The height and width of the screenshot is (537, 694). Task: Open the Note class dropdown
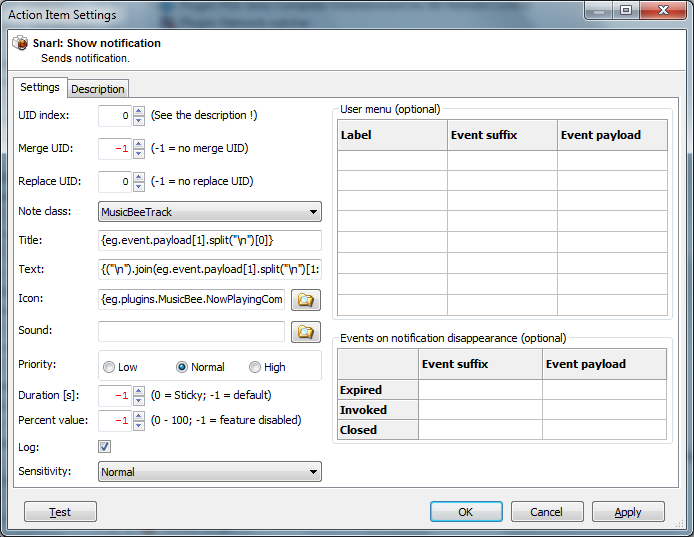(x=210, y=212)
